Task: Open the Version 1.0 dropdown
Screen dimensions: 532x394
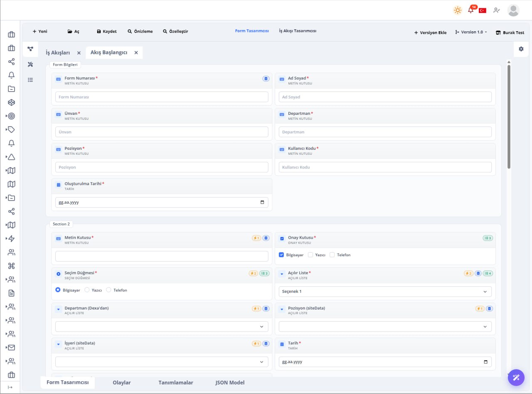Action: (471, 32)
